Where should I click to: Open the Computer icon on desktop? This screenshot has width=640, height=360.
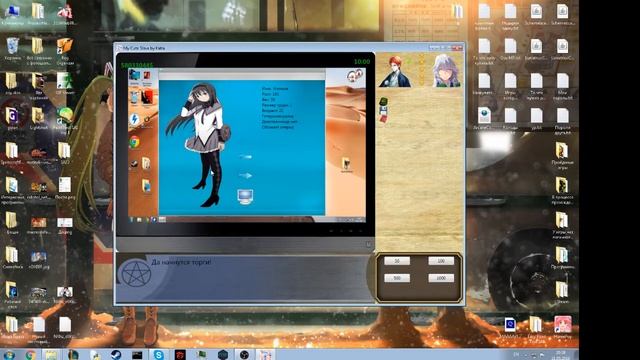pos(13,11)
